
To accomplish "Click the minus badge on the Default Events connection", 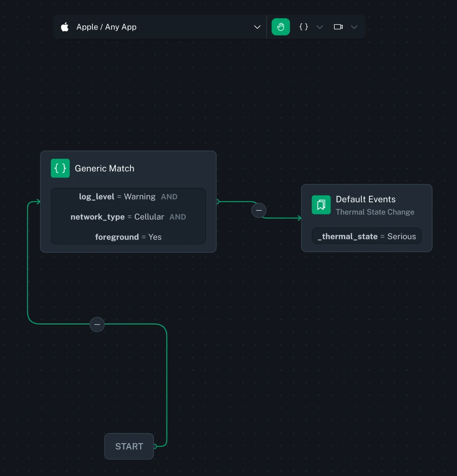I will 258,210.
